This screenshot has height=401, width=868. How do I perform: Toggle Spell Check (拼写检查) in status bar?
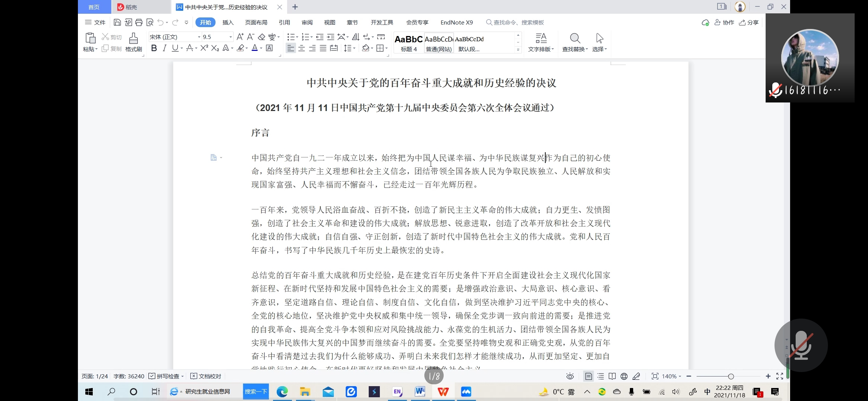coord(164,376)
